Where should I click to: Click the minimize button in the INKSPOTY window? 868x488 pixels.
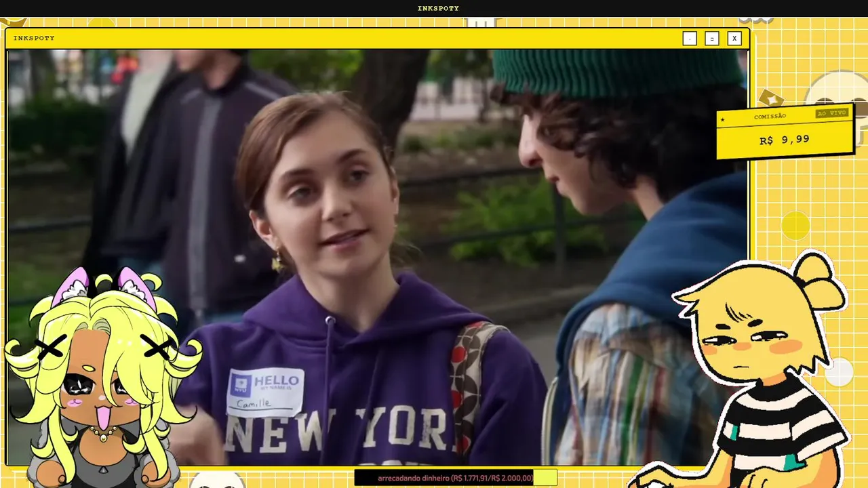tap(690, 39)
